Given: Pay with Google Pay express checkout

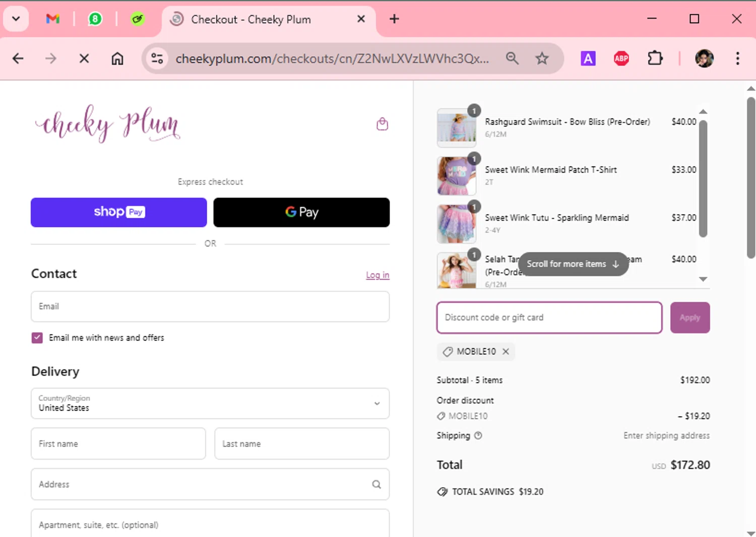Looking at the screenshot, I should click(301, 212).
